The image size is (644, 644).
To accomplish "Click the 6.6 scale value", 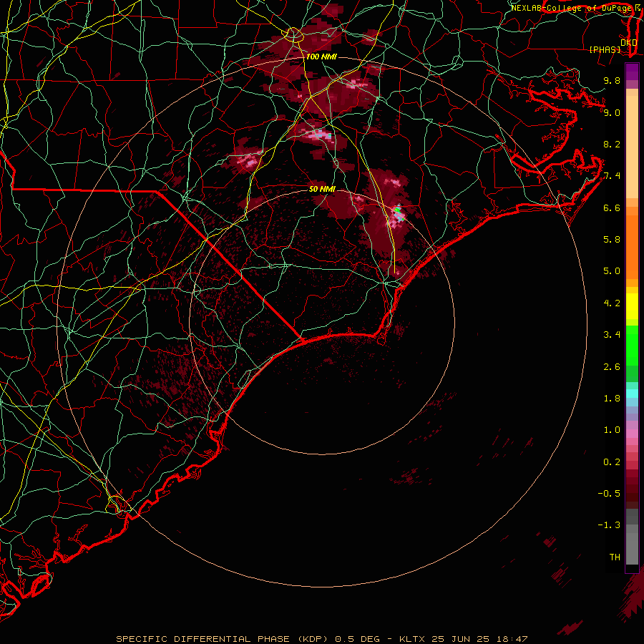I will 612,208.
